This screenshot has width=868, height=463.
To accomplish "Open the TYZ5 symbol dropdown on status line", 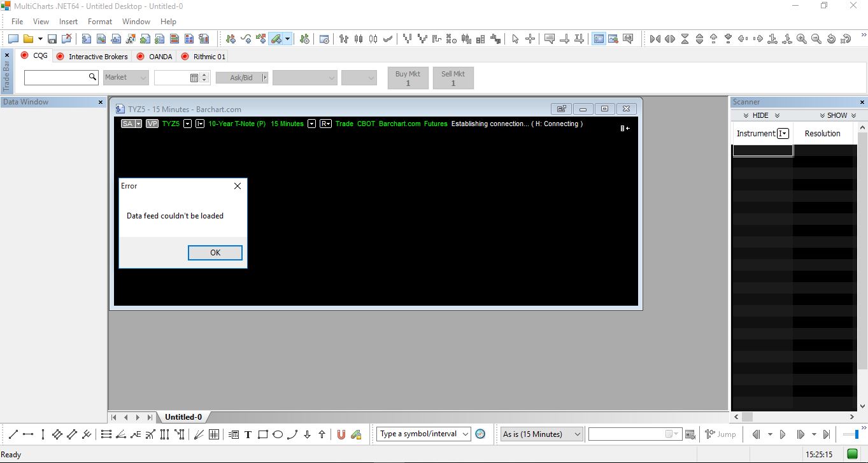I will coord(187,124).
